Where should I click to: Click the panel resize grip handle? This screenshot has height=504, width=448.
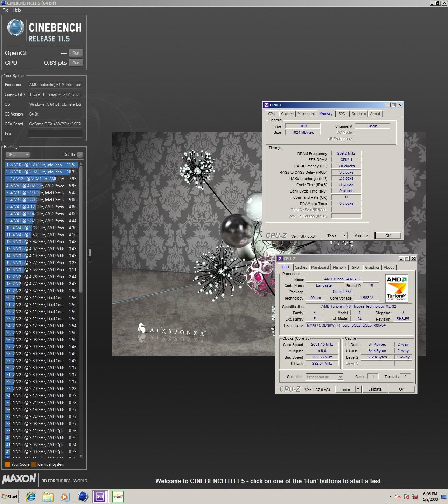coord(90,251)
